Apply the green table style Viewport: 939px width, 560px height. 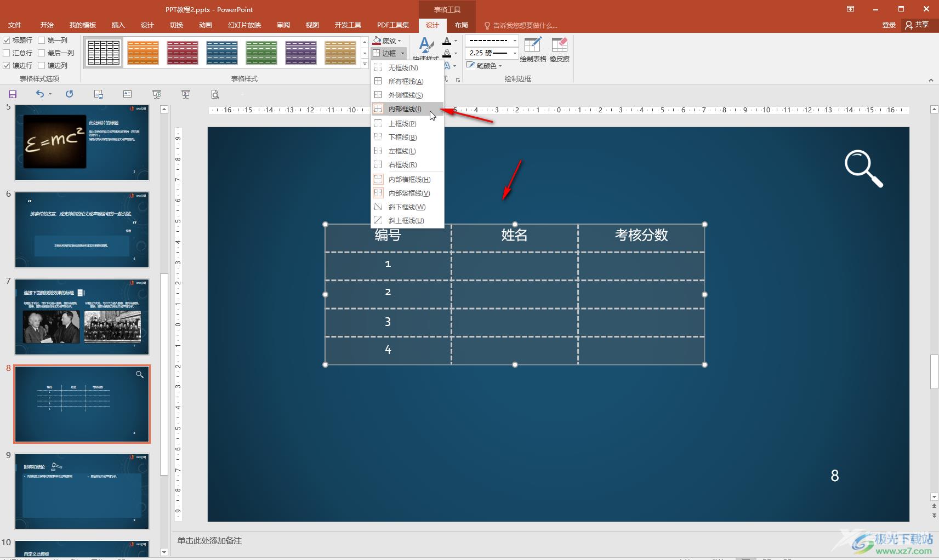coord(261,53)
